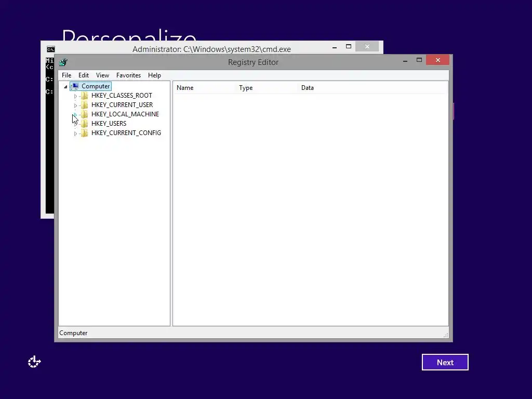The height and width of the screenshot is (399, 532).
Task: Click the Registry Editor title bar icon
Action: pos(63,62)
